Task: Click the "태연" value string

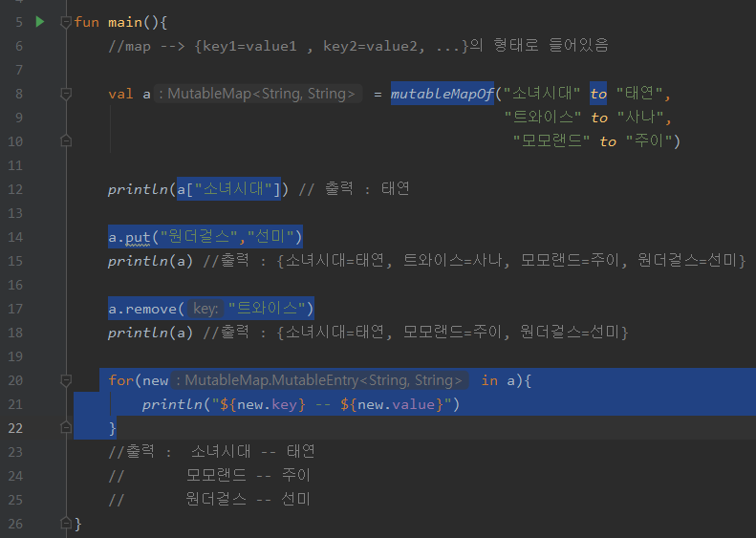Action: [x=638, y=93]
